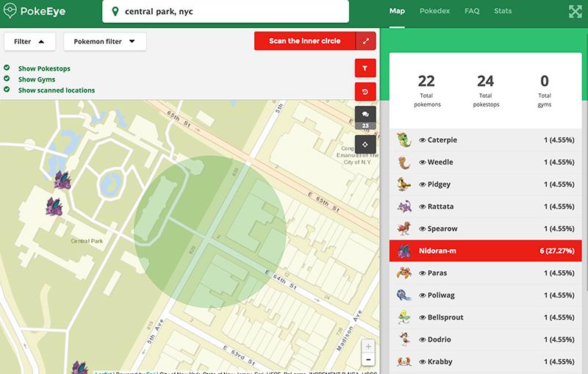Toggle the Show Pokestops checkbox
Image resolution: width=588 pixels, height=374 pixels.
(x=7, y=68)
